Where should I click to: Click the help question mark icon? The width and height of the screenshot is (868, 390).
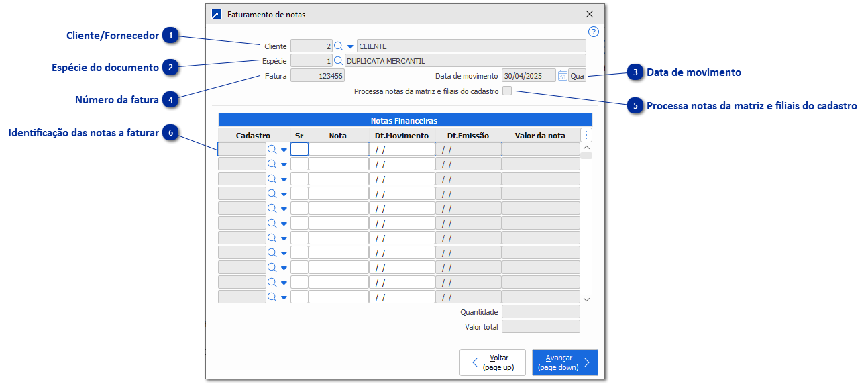[x=592, y=31]
